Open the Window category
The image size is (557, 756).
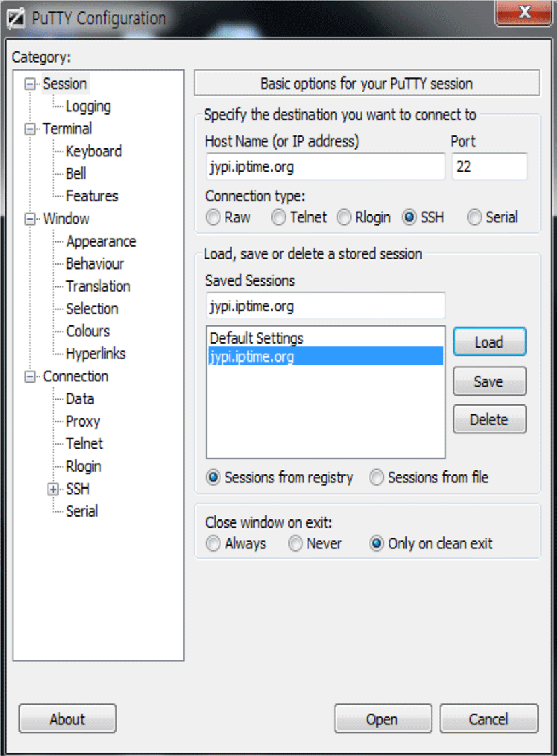tap(66, 219)
